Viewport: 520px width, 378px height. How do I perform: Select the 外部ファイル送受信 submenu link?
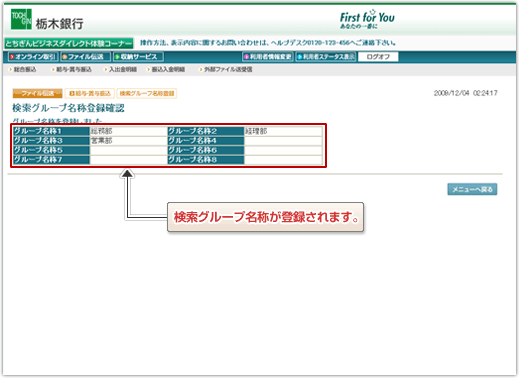tap(226, 69)
